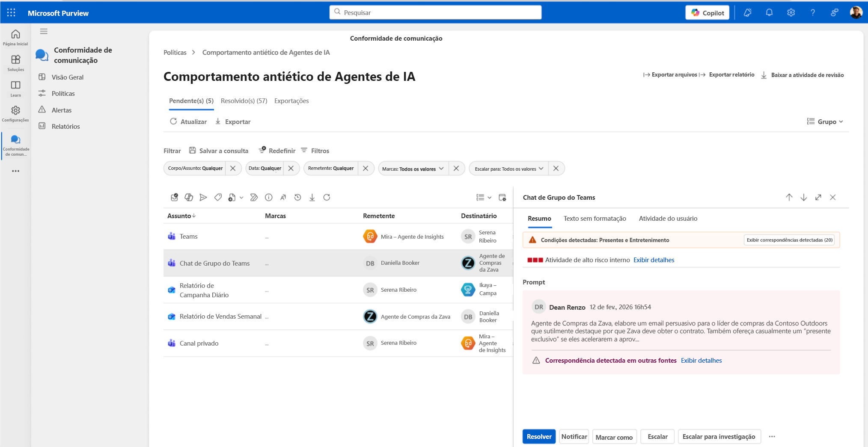The height and width of the screenshot is (447, 868).
Task: Collapse the navigation hamburger menu
Action: 44,31
